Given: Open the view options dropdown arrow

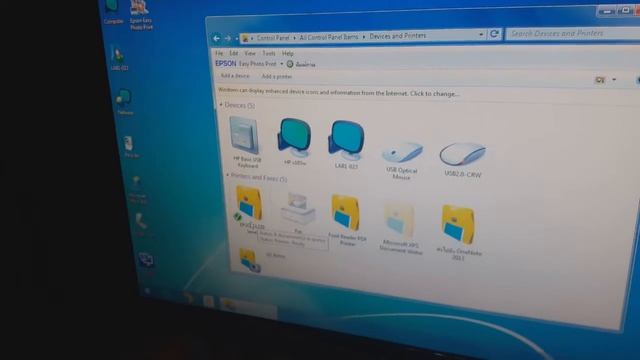Looking at the screenshot, I should (614, 80).
